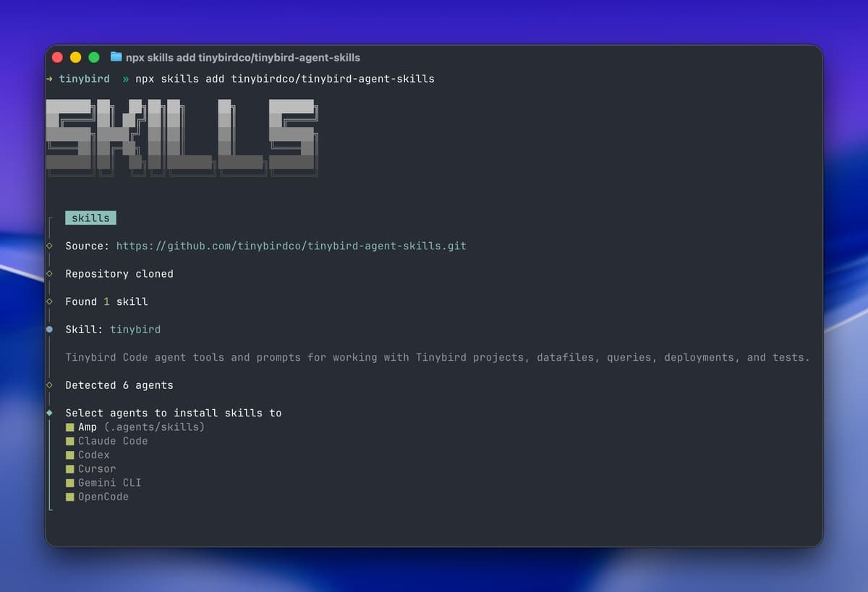Click the filled diamond beside Select agents prompt

tap(49, 413)
